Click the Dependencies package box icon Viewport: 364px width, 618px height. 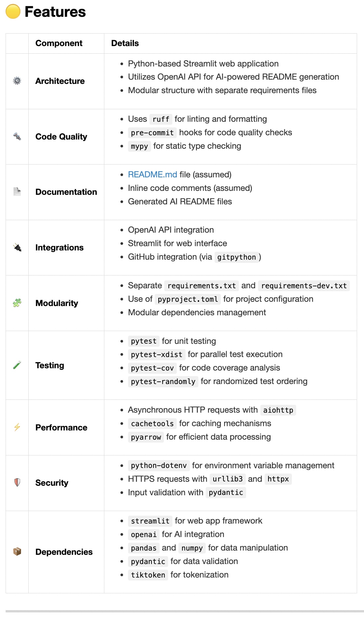click(17, 552)
